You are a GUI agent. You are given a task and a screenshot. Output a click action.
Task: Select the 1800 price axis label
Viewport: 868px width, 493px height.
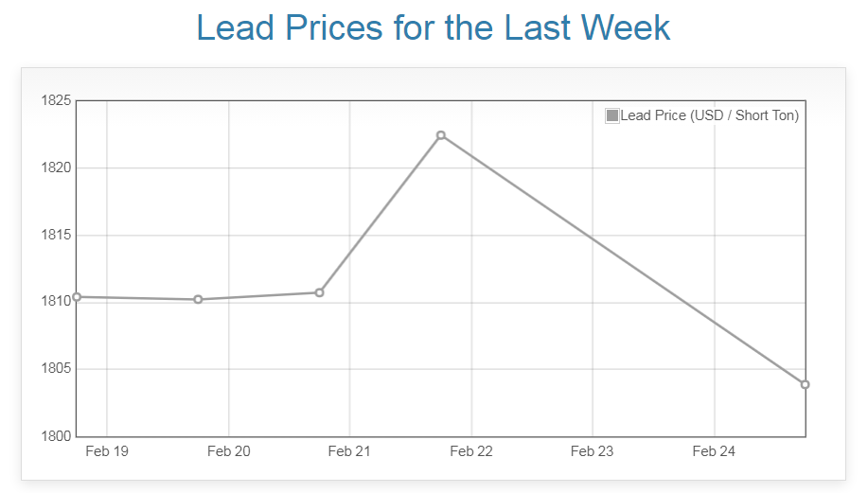[57, 436]
